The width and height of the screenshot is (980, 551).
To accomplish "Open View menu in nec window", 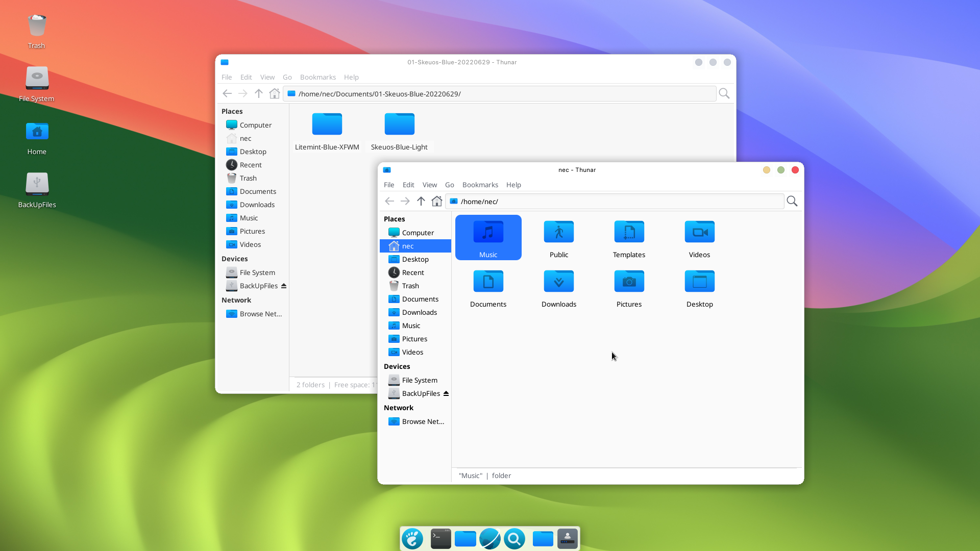I will click(430, 185).
